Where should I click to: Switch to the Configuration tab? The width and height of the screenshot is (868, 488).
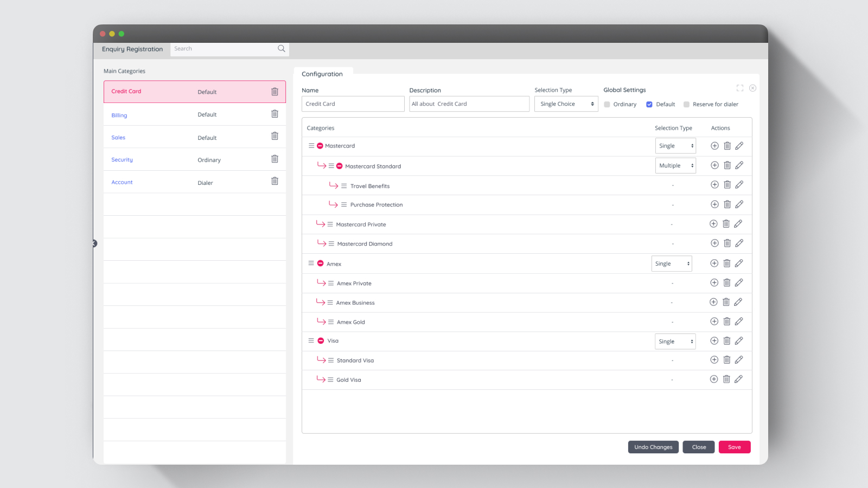click(x=322, y=74)
